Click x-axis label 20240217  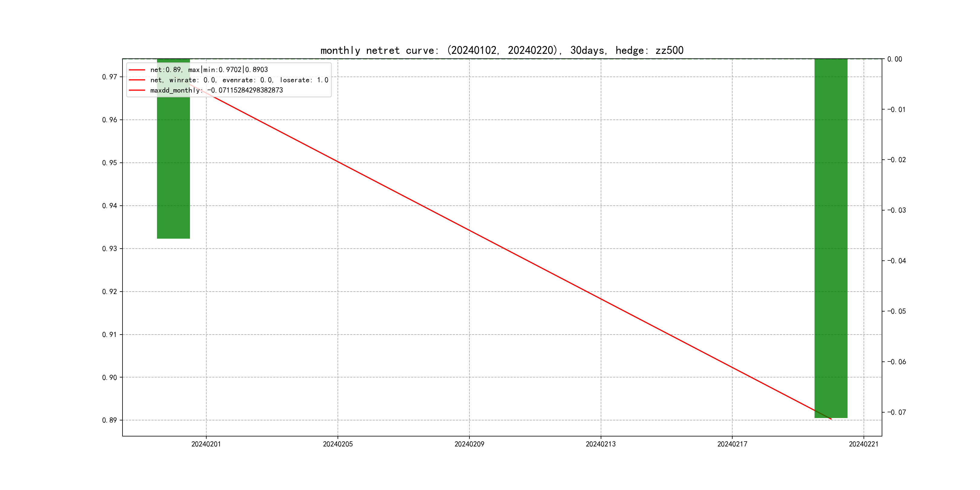pyautogui.click(x=732, y=444)
